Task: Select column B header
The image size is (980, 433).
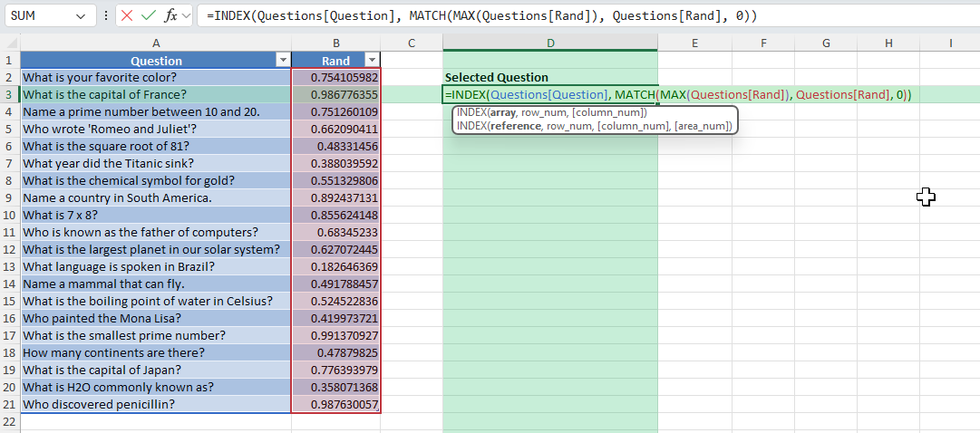Action: [x=335, y=43]
